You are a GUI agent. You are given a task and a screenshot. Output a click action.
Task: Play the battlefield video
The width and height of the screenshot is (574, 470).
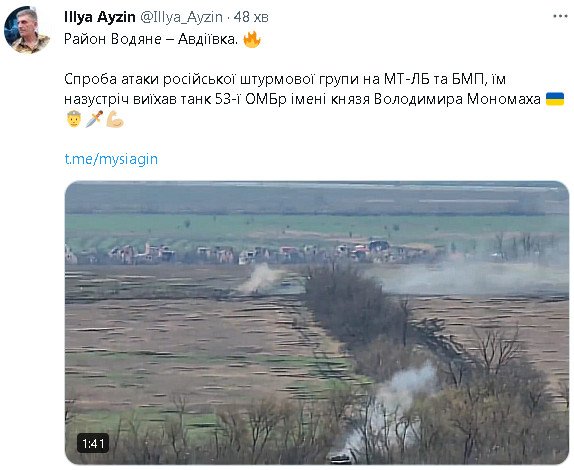[x=317, y=323]
